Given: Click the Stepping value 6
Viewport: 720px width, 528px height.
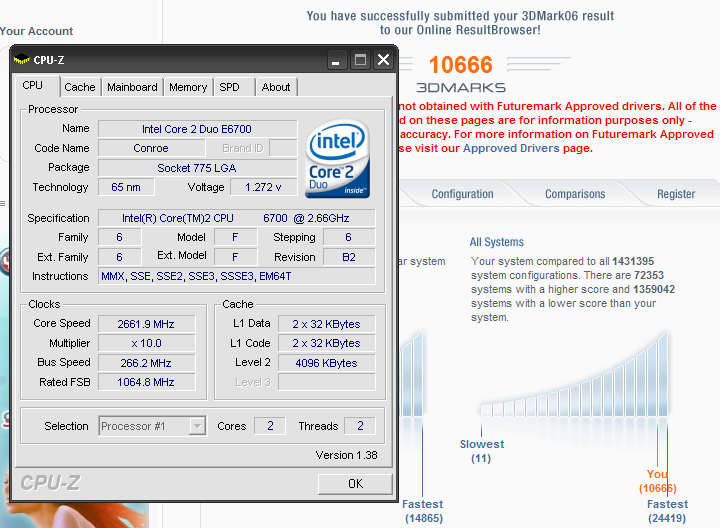Looking at the screenshot, I should click(x=349, y=237).
